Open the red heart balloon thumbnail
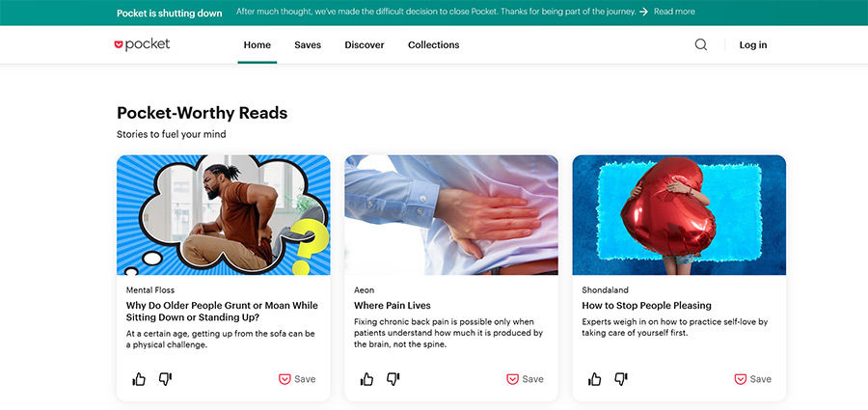The width and height of the screenshot is (868, 410). (679, 215)
